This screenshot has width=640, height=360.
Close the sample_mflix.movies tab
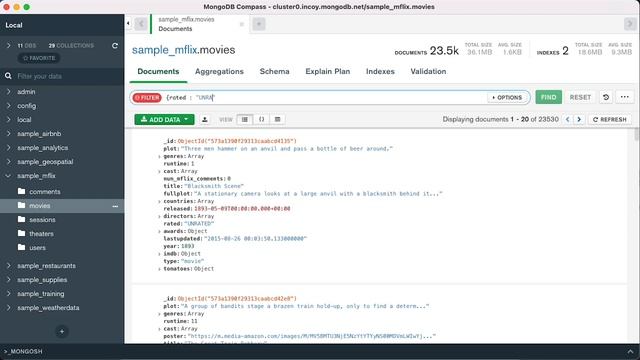pos(242,24)
